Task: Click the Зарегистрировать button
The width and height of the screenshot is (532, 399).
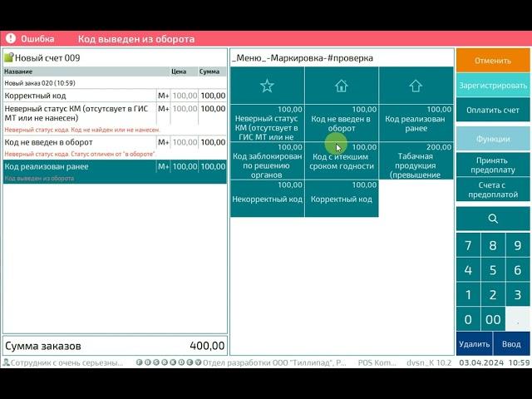Action: (x=493, y=86)
